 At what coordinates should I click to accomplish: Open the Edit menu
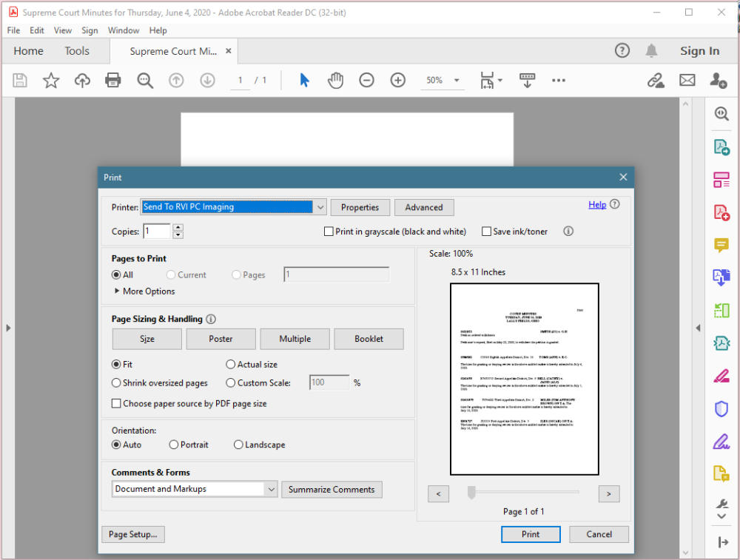37,30
